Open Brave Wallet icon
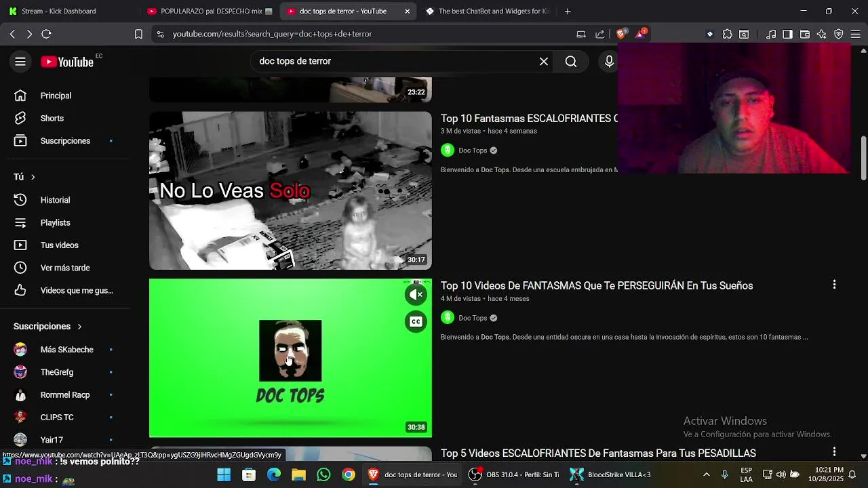Viewport: 868px width, 488px height. click(805, 34)
